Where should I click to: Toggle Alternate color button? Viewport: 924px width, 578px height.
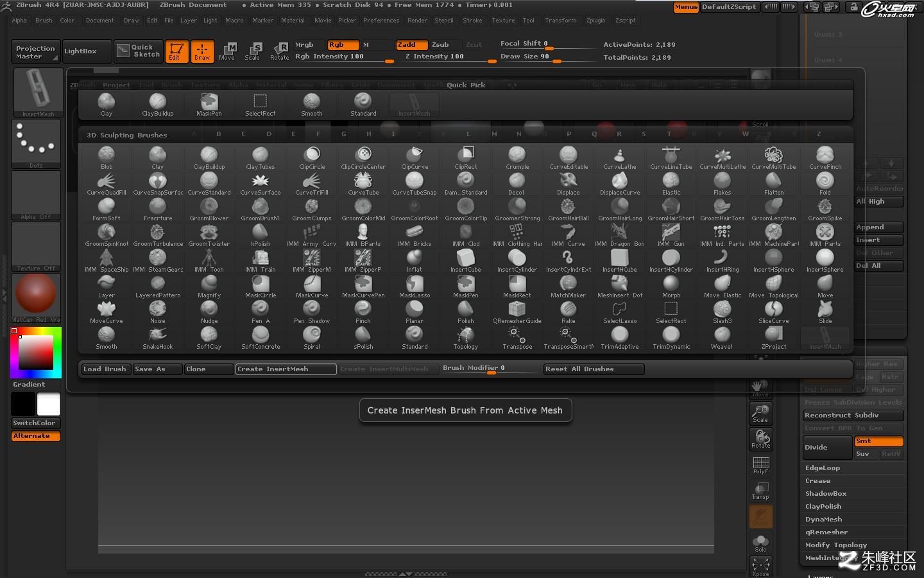(36, 436)
